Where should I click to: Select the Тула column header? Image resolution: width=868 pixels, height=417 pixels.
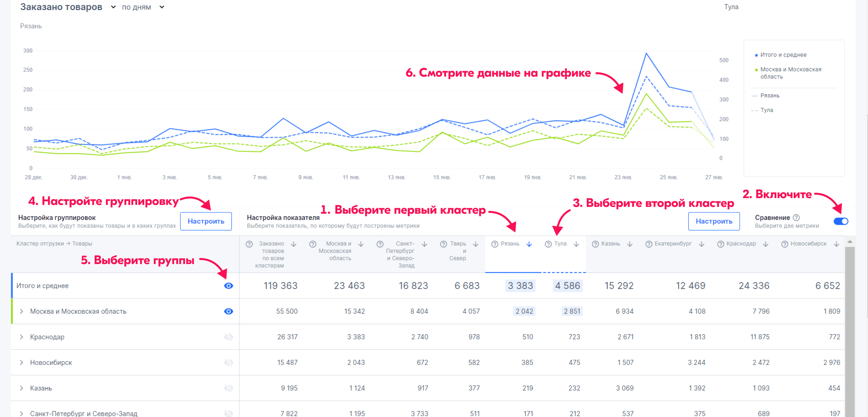pos(560,244)
